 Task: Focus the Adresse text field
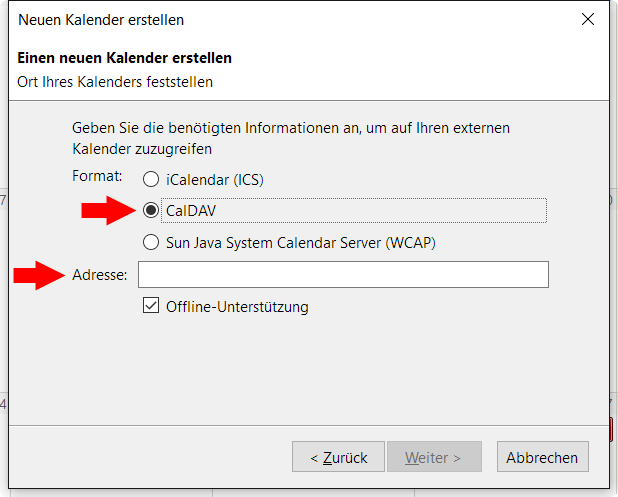pyautogui.click(x=343, y=274)
